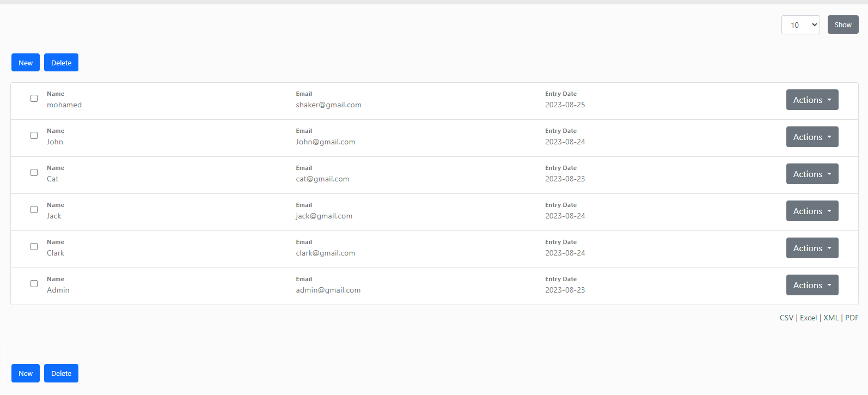Export records via the XML link

(x=830, y=318)
